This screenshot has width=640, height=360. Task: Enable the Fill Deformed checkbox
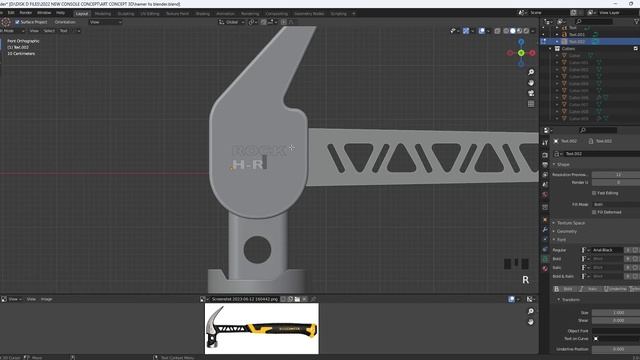coord(594,212)
